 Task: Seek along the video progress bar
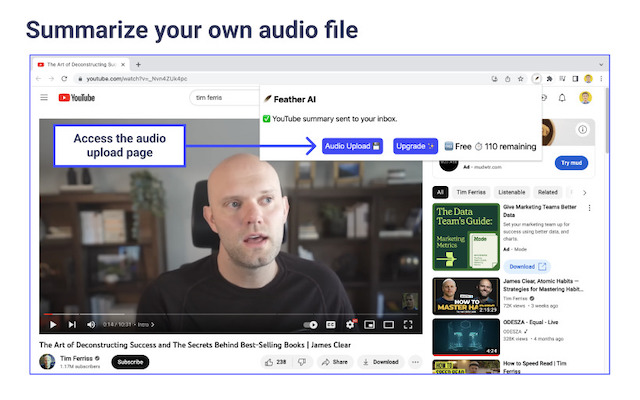[233, 314]
